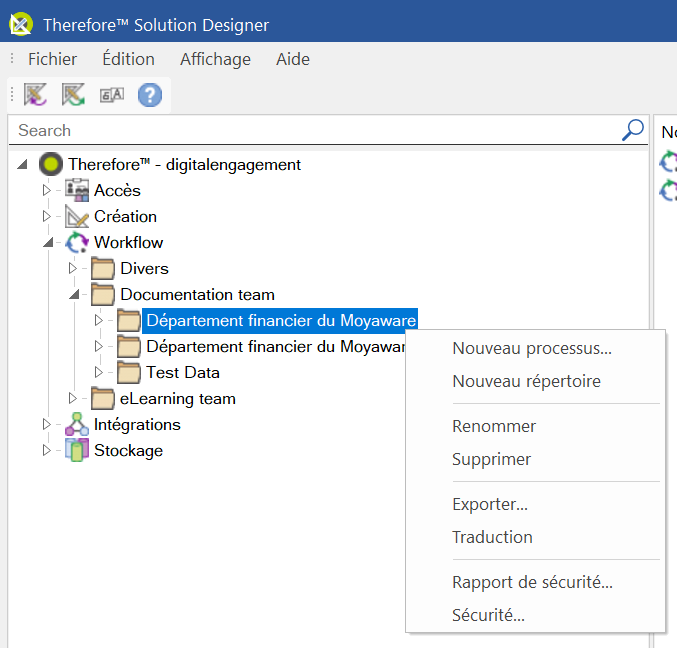Viewport: 677px width, 648px height.
Task: Collapse the Documentation team folder
Action: [x=74, y=294]
